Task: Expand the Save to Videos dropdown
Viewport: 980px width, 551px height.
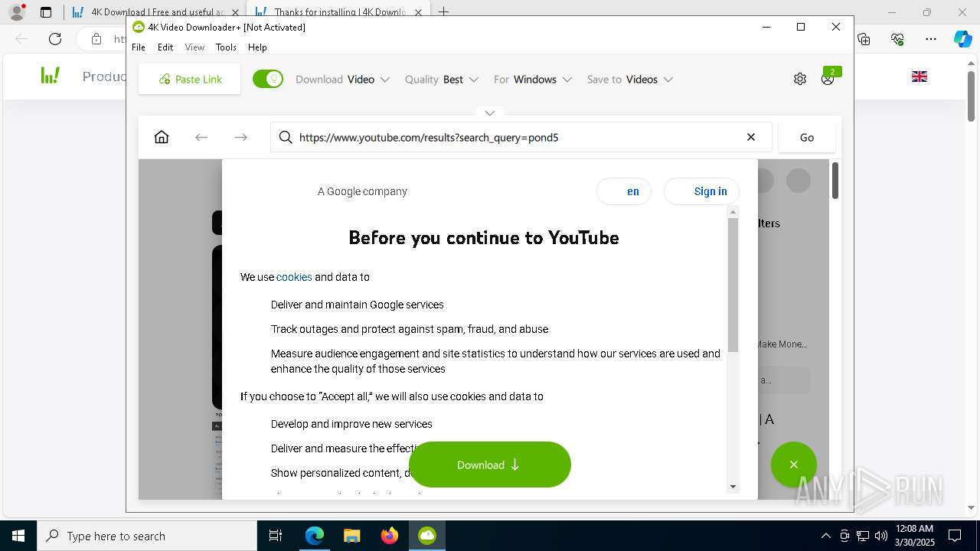Action: [x=629, y=80]
